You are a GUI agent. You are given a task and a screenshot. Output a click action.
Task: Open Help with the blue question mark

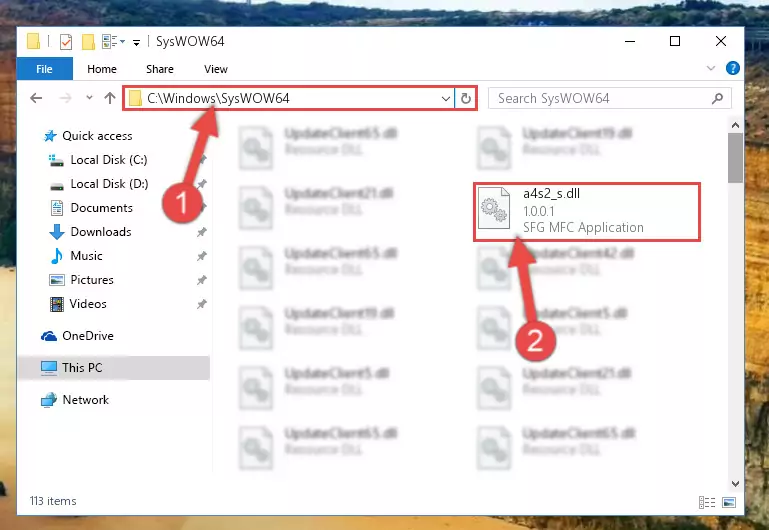[x=732, y=68]
